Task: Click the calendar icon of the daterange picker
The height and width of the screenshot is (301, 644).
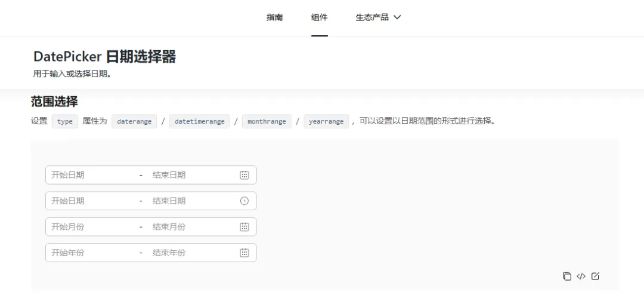Action: 244,175
